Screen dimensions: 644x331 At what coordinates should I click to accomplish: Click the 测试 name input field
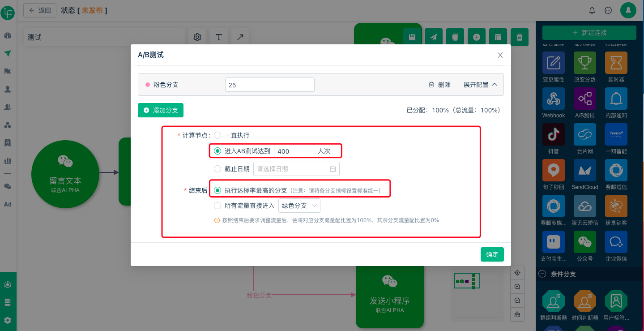(104, 37)
